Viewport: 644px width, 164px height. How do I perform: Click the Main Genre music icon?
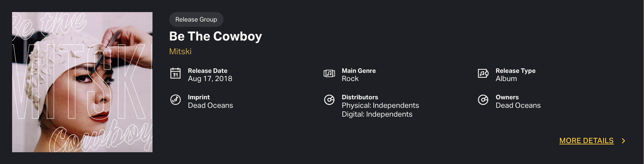pyautogui.click(x=329, y=74)
